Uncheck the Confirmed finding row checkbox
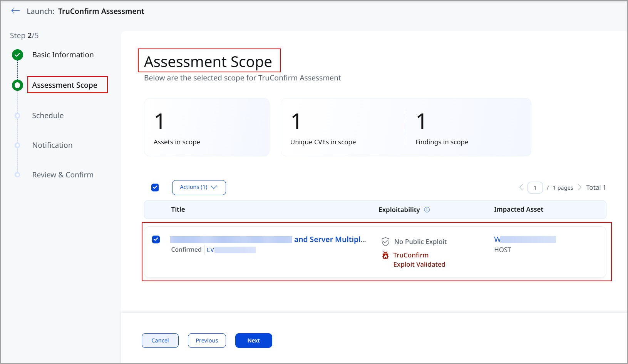Image resolution: width=628 pixels, height=364 pixels. pos(156,239)
